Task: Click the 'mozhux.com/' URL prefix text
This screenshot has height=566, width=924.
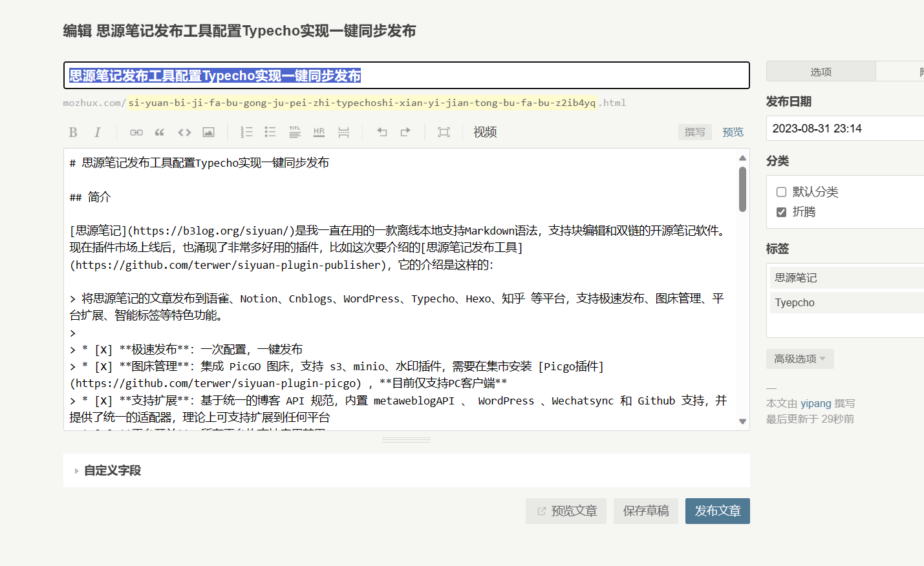Action: click(94, 103)
